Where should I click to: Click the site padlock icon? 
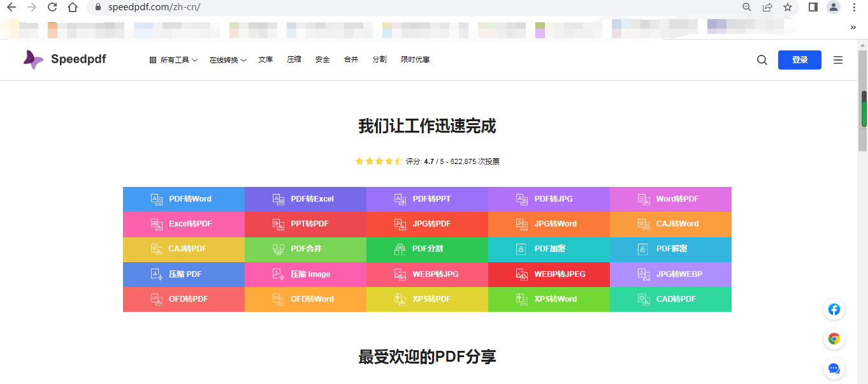pos(98,7)
